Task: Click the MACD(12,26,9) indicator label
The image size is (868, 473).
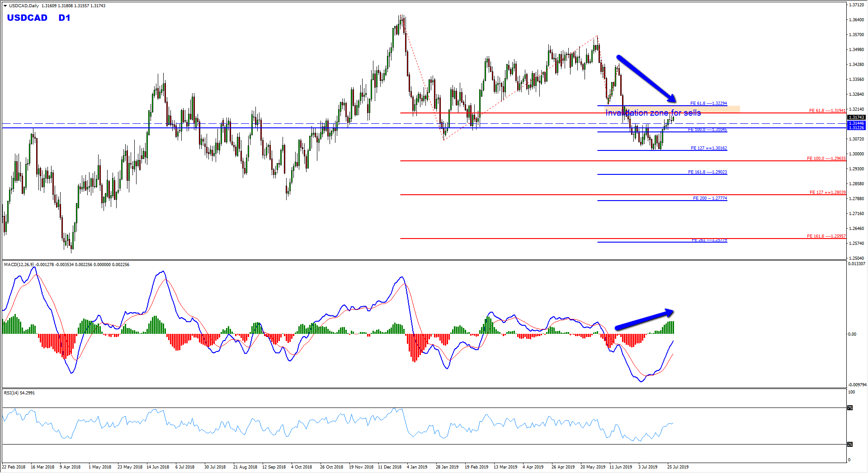Action: (x=19, y=265)
